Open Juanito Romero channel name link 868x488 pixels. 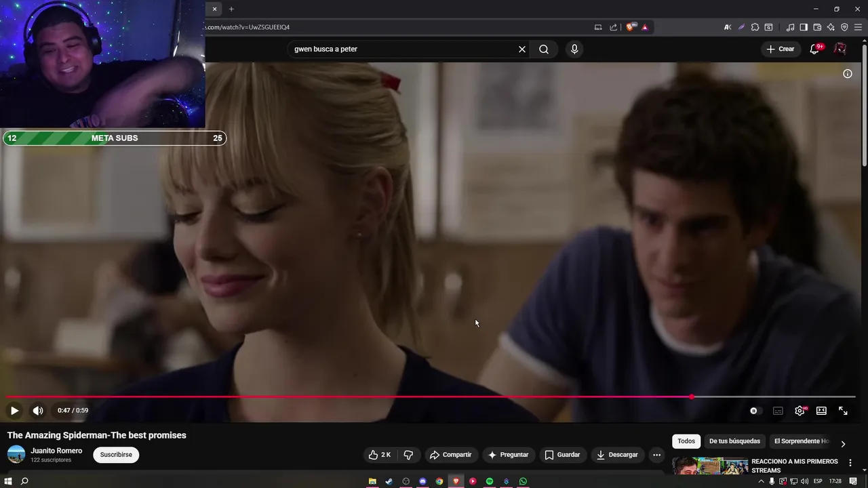(56, 451)
